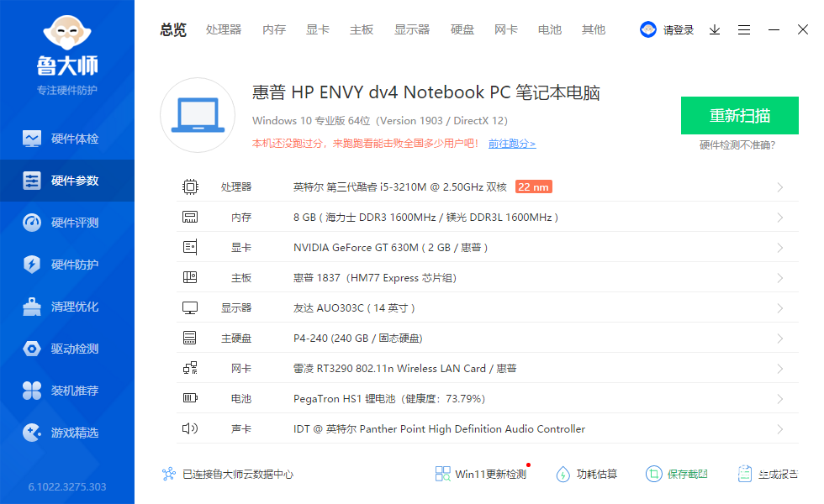824x504 pixels.
Task: Click 请登录 to sign in
Action: [678, 30]
